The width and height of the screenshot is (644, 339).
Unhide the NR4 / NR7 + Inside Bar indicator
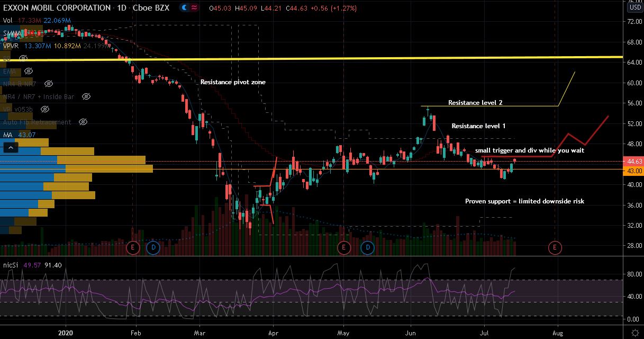[86, 96]
